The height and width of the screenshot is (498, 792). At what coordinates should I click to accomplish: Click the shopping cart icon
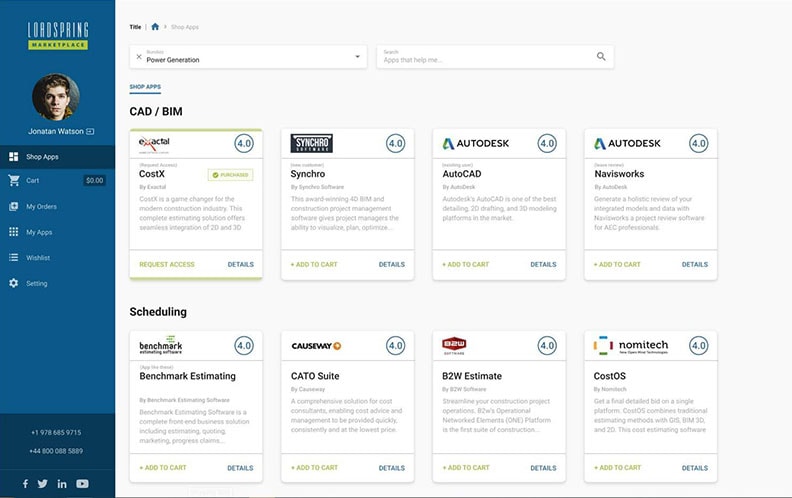coord(14,180)
